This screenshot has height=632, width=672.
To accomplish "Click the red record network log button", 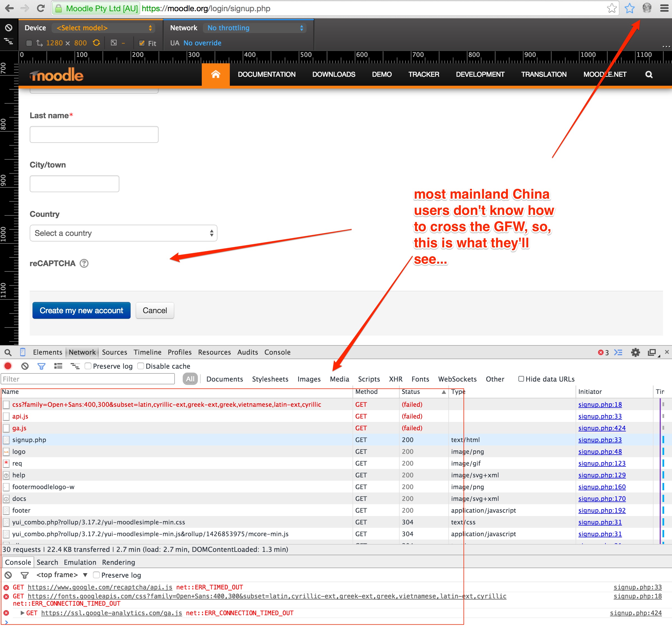I will 8,366.
